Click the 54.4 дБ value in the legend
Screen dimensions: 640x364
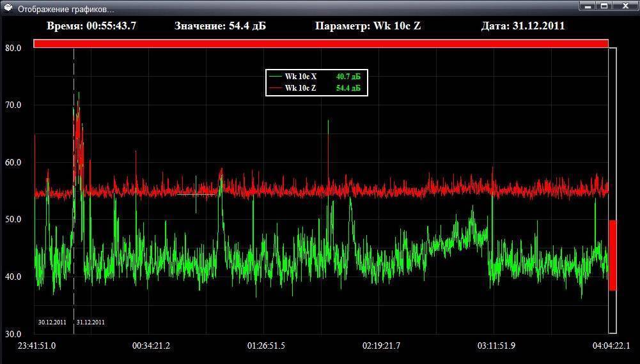(x=348, y=88)
